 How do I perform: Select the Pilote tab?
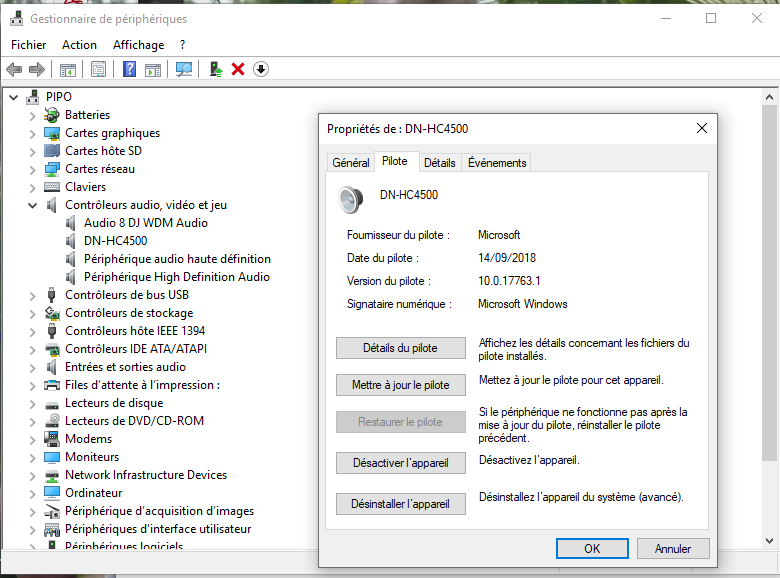tap(394, 161)
